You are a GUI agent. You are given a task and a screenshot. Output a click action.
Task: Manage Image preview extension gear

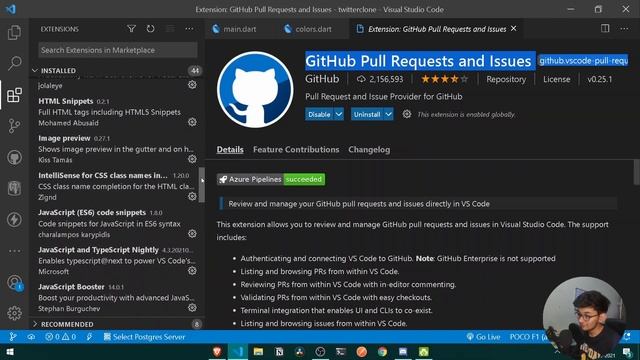pyautogui.click(x=192, y=159)
